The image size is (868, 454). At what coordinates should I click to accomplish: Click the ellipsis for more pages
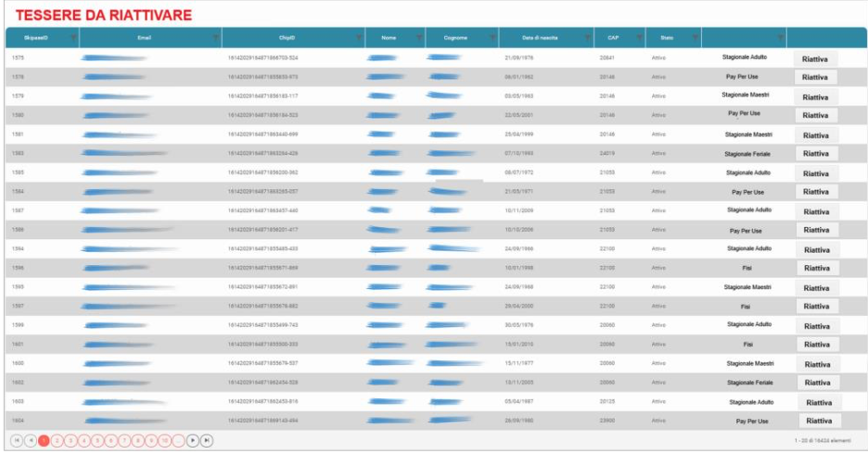click(179, 440)
